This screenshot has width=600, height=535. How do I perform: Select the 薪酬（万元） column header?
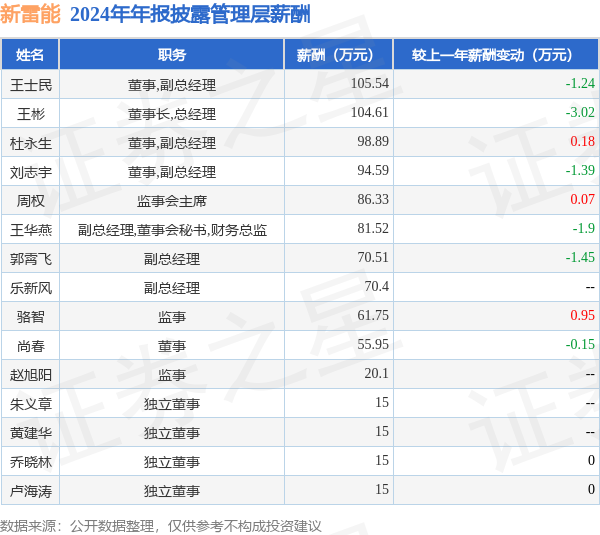coord(338,55)
